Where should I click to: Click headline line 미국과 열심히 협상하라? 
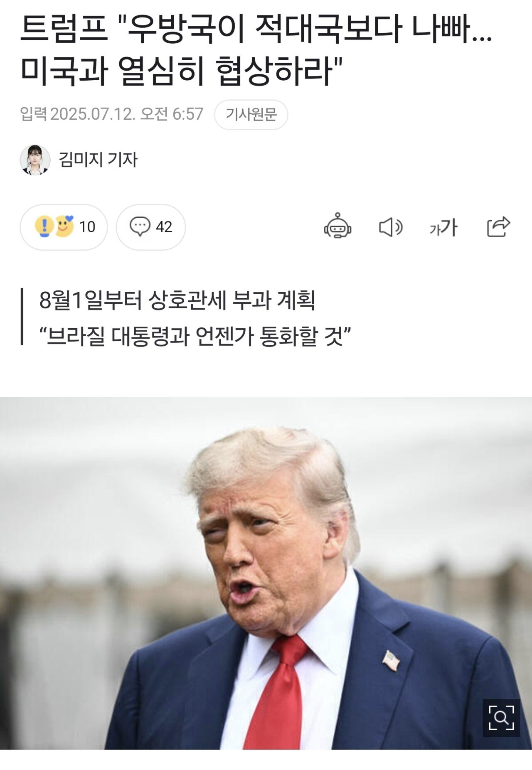(x=182, y=71)
